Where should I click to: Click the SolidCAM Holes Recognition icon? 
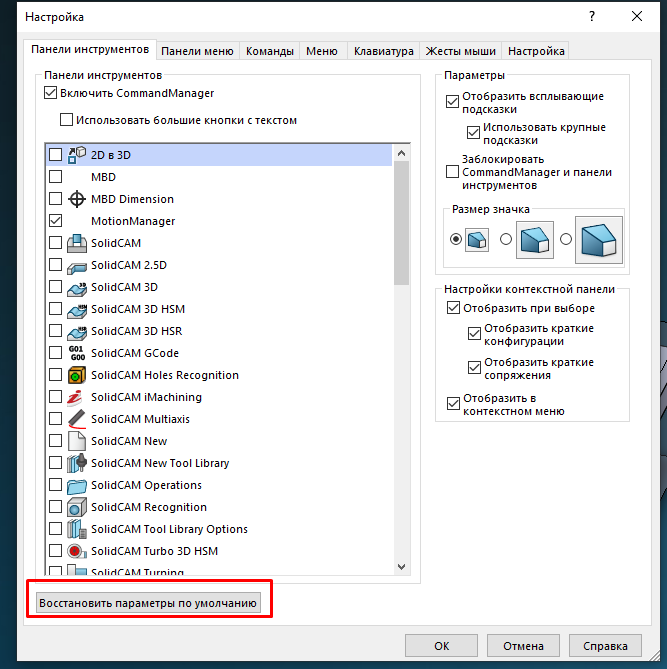[x=77, y=375]
